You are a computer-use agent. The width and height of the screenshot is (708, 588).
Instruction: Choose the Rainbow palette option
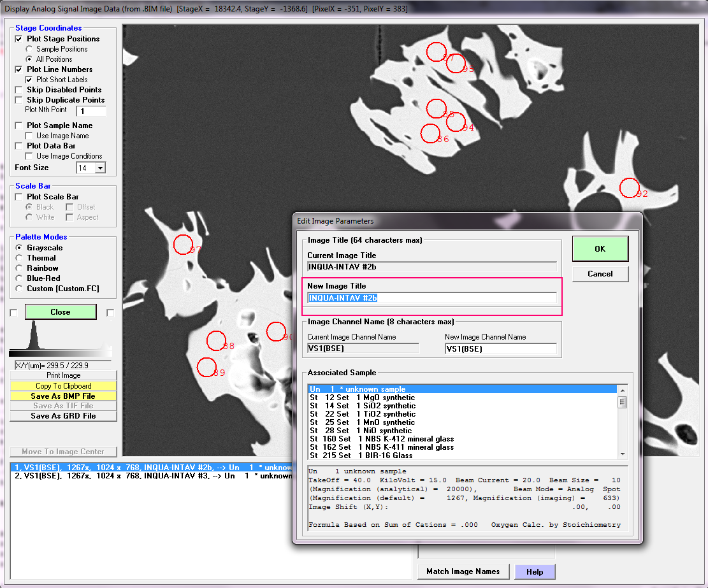coord(20,268)
